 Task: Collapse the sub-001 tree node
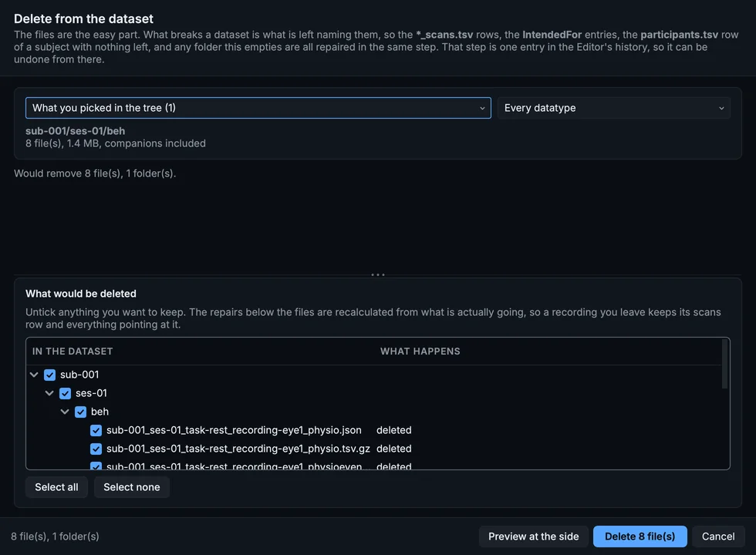(34, 375)
